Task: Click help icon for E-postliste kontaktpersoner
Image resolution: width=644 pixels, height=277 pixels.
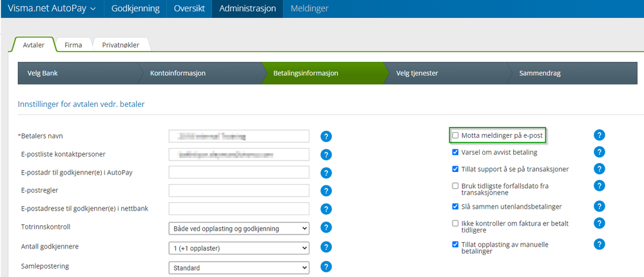Action: [326, 155]
